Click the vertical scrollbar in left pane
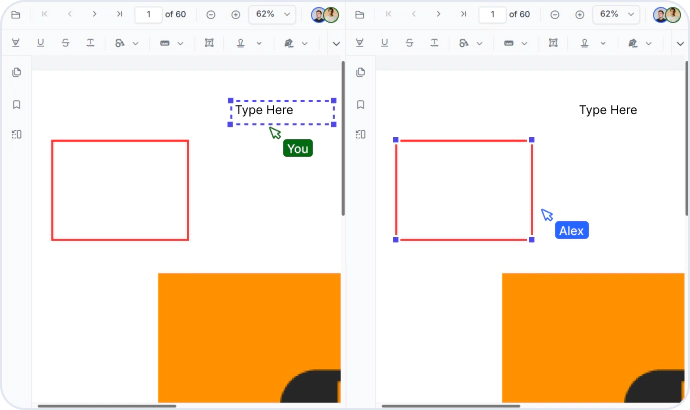 click(343, 138)
